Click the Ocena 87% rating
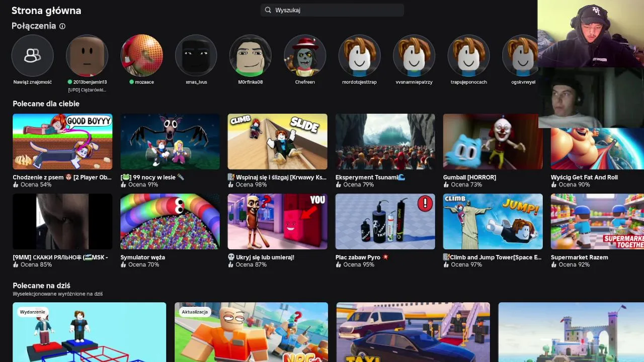 click(x=248, y=264)
